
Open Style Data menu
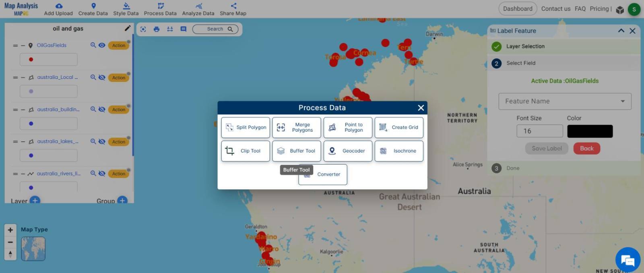pos(126,9)
